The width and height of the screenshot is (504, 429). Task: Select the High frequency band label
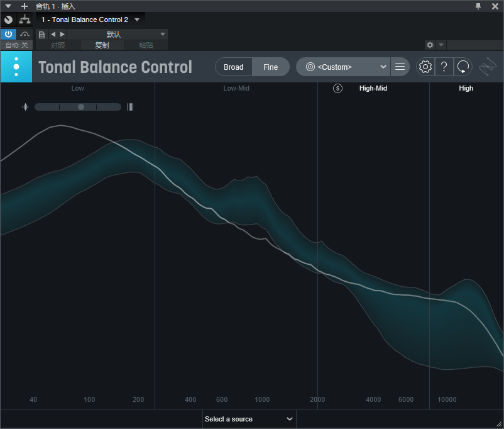[x=466, y=88]
